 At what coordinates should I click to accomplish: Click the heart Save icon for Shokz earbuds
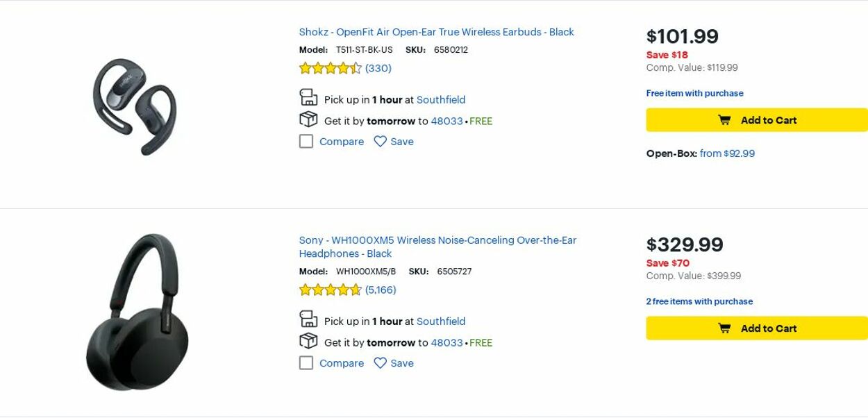point(380,142)
